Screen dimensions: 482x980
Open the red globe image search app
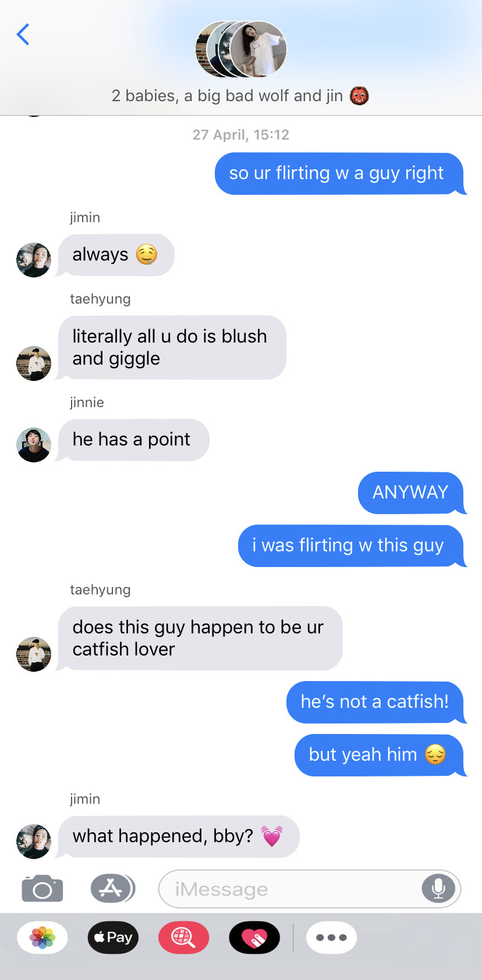click(x=183, y=938)
